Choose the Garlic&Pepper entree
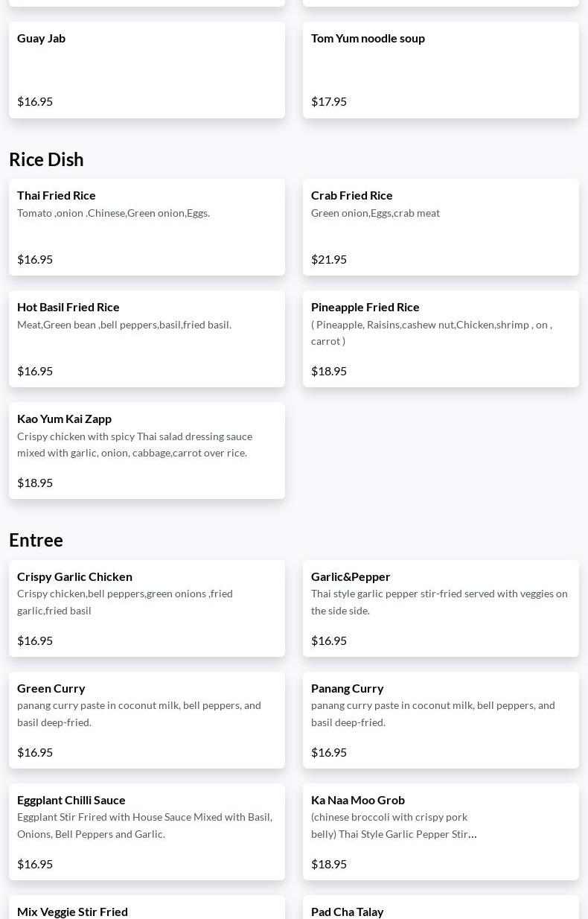 pyautogui.click(x=441, y=608)
